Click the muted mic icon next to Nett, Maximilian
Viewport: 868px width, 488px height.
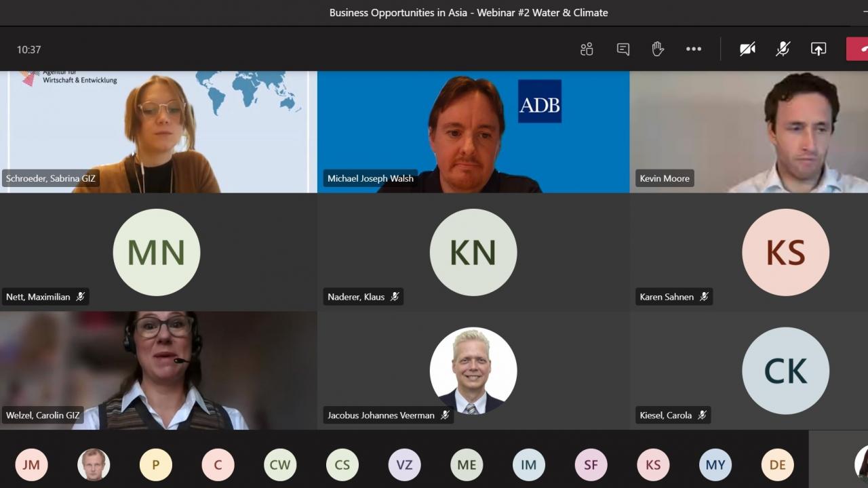coord(80,297)
